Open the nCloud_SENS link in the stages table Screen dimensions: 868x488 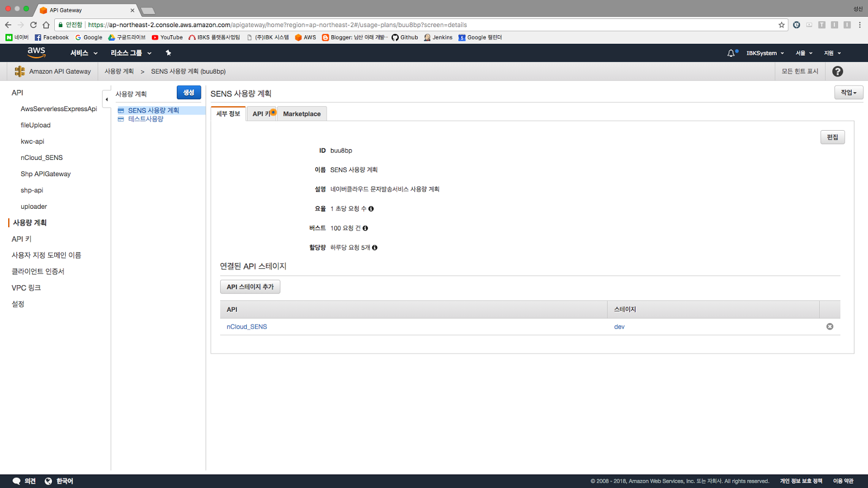pyautogui.click(x=247, y=327)
